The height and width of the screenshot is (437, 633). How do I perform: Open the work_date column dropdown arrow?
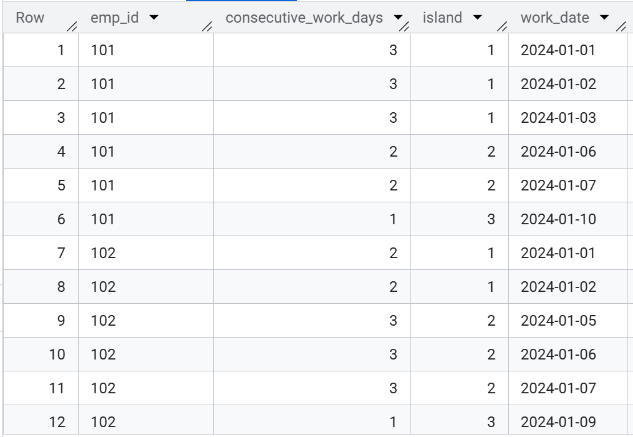pyautogui.click(x=604, y=17)
